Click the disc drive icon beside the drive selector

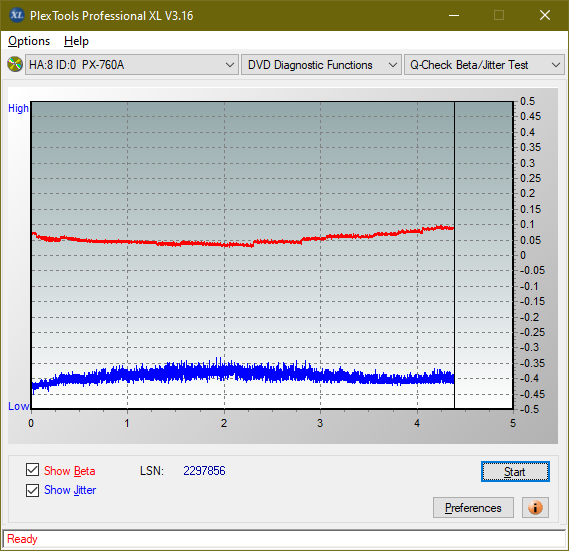(x=15, y=65)
